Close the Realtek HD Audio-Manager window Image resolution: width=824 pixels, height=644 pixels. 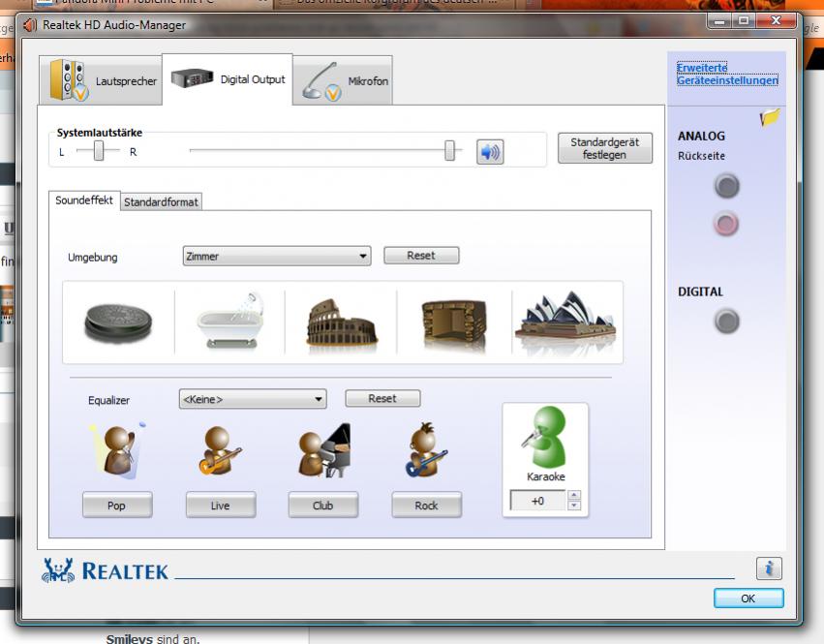point(777,21)
